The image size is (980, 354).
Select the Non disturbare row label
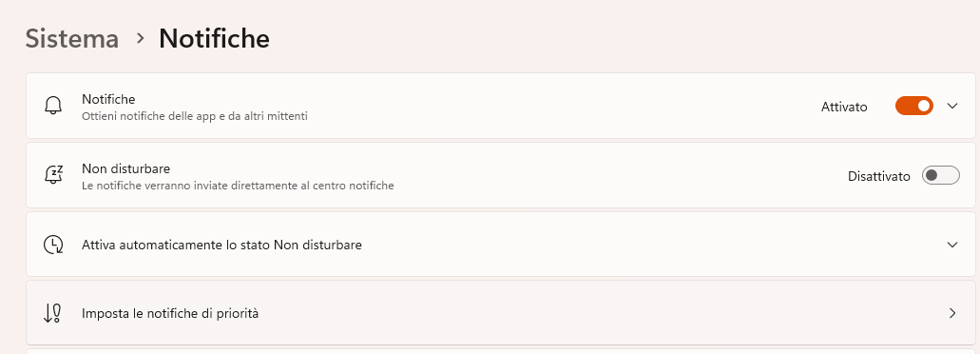126,168
